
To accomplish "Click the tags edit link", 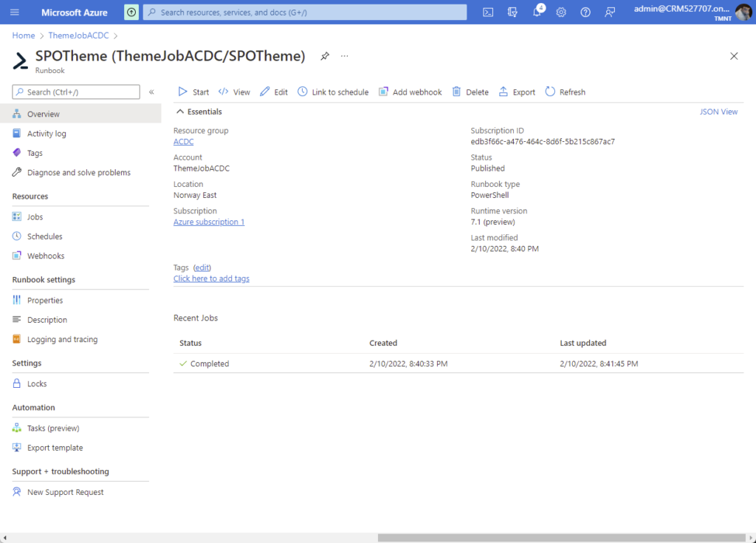I will (202, 267).
